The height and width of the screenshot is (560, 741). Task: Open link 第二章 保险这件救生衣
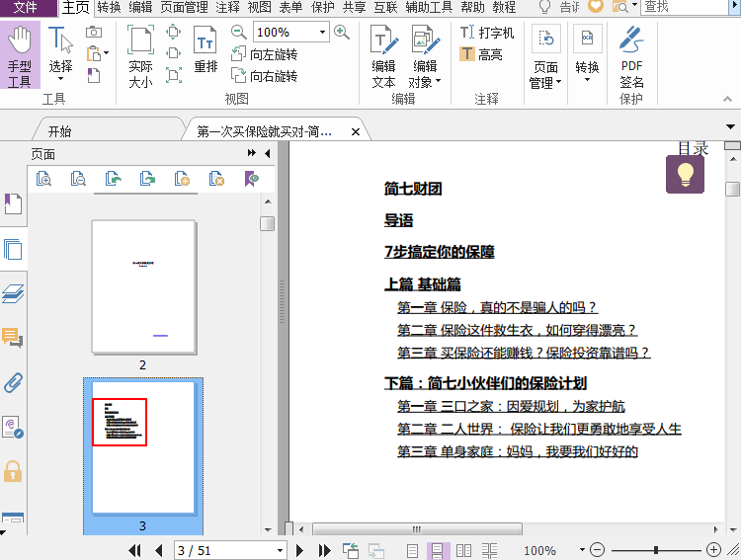517,330
